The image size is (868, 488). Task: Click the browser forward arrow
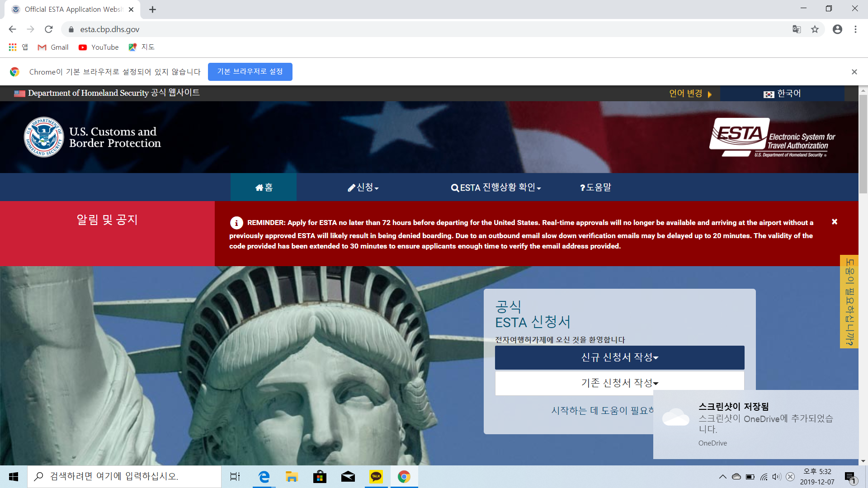click(x=30, y=29)
